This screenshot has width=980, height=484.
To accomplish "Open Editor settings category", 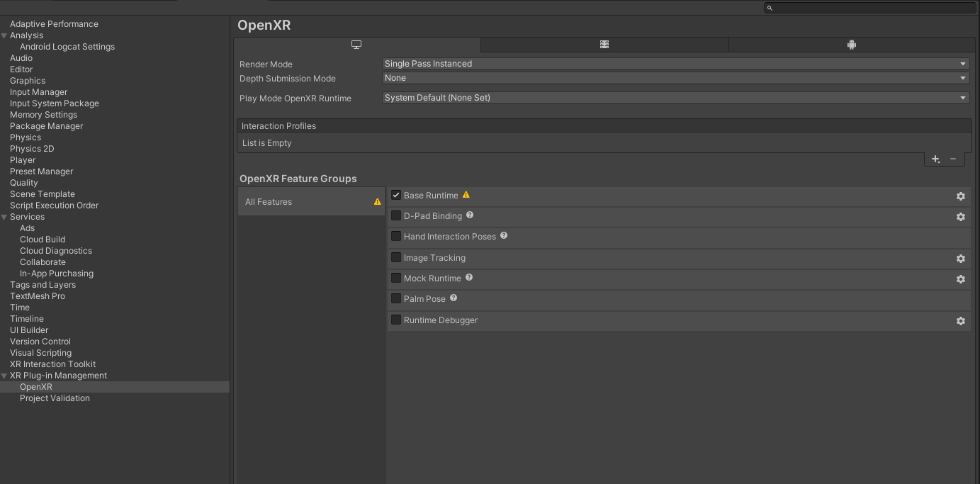I will pos(21,69).
